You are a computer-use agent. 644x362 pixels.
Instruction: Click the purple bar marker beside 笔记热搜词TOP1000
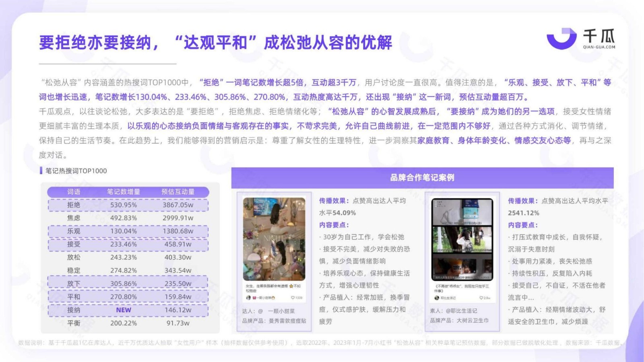point(41,171)
